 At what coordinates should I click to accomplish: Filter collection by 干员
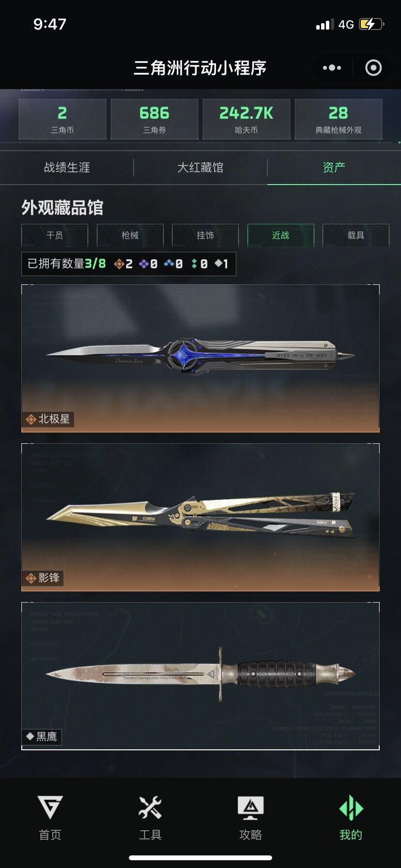[x=55, y=235]
